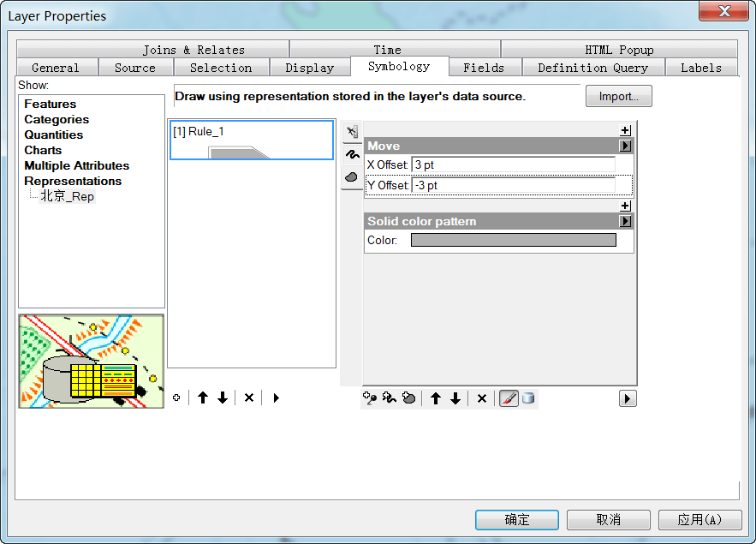Viewport: 756px width, 544px height.
Task: Go to the Fields tab
Action: point(484,68)
